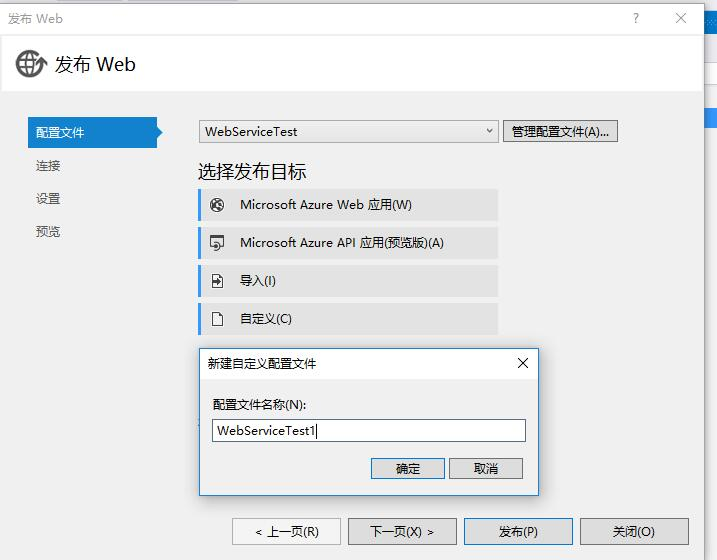The width and height of the screenshot is (717, 560).
Task: Confirm with the 确定 button
Action: coord(407,469)
